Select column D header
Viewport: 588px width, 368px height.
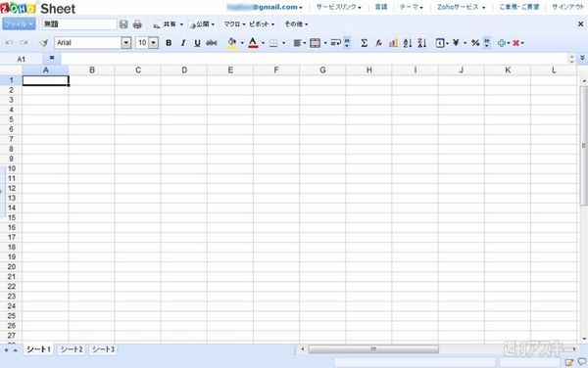[184, 70]
